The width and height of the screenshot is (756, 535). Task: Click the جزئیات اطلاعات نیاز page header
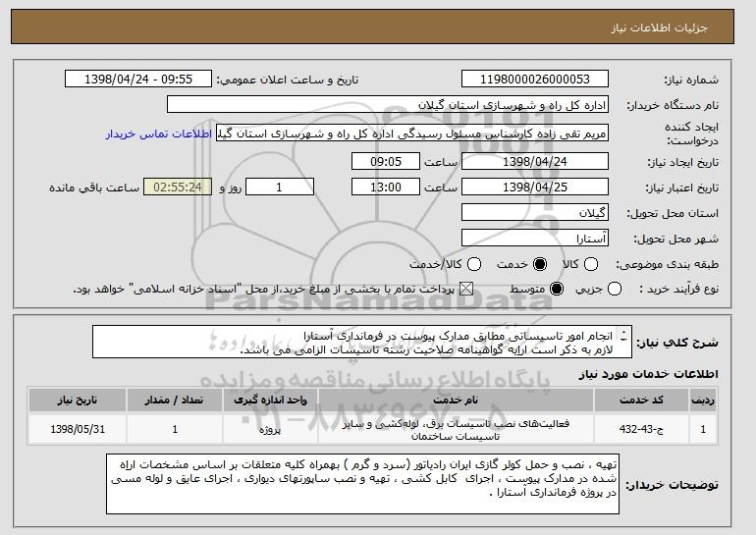coord(659,27)
